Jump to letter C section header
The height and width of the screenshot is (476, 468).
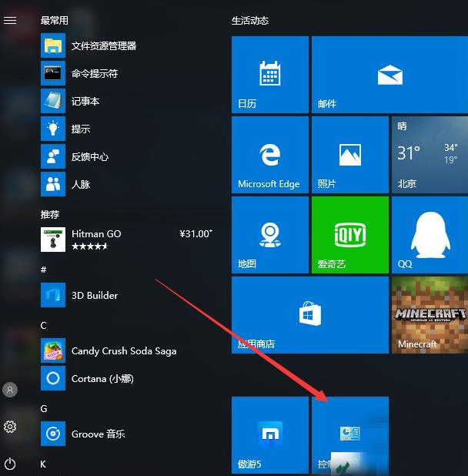click(x=44, y=326)
